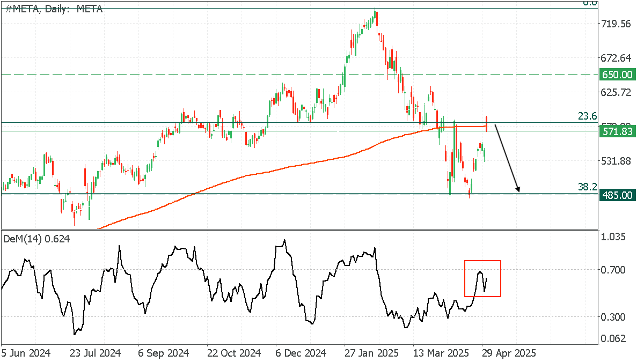644x362 pixels.
Task: Click the "6 Dec 2024" date label
Action: pyautogui.click(x=301, y=353)
